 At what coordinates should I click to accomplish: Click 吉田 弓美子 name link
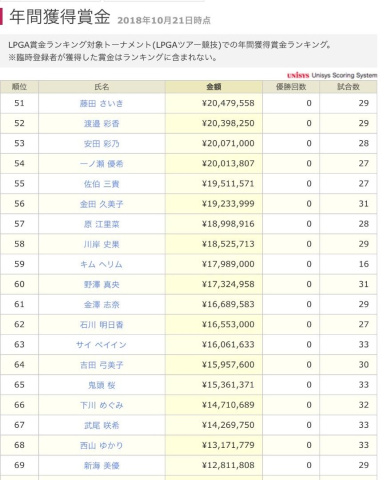101,365
